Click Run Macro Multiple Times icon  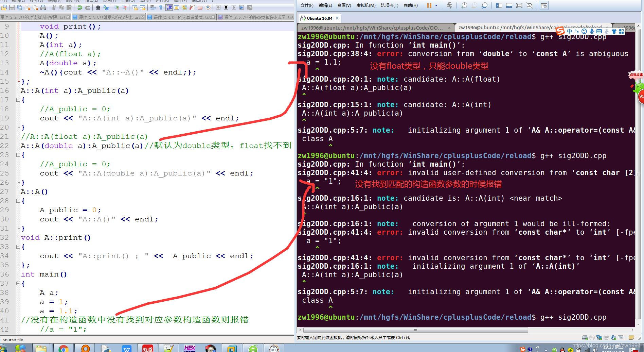pos(241,7)
